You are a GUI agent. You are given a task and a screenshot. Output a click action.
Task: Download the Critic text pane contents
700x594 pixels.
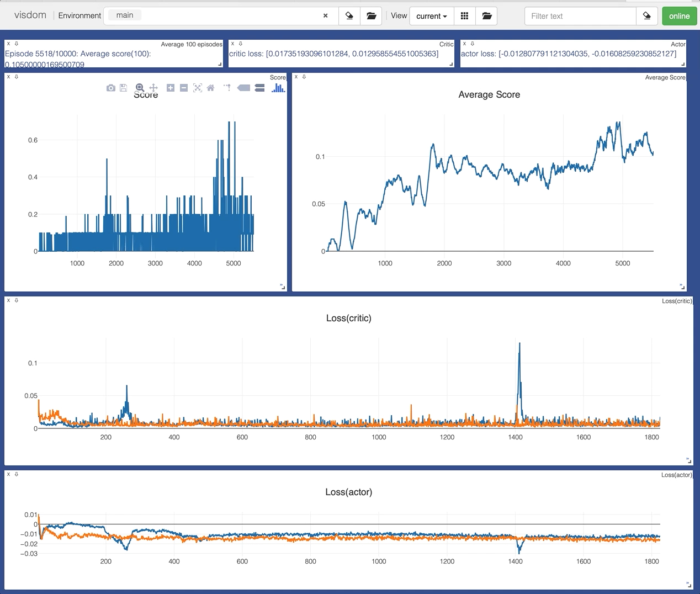point(240,44)
